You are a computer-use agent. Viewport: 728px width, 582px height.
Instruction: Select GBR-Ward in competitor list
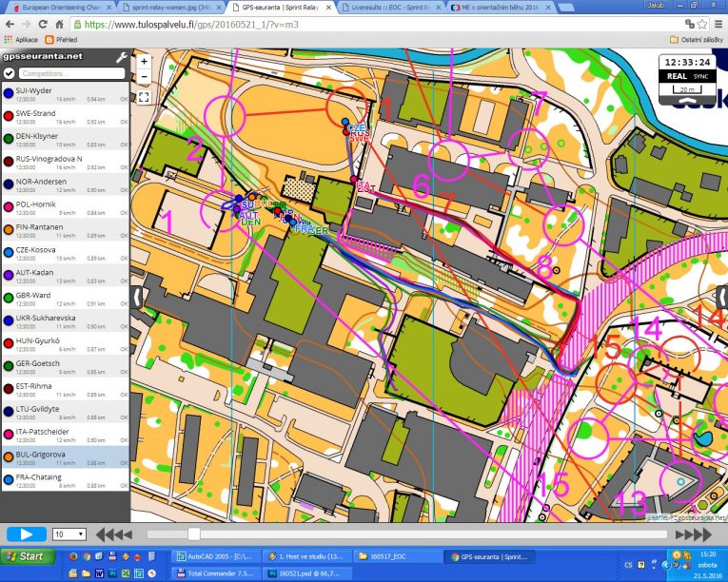pyautogui.click(x=66, y=299)
